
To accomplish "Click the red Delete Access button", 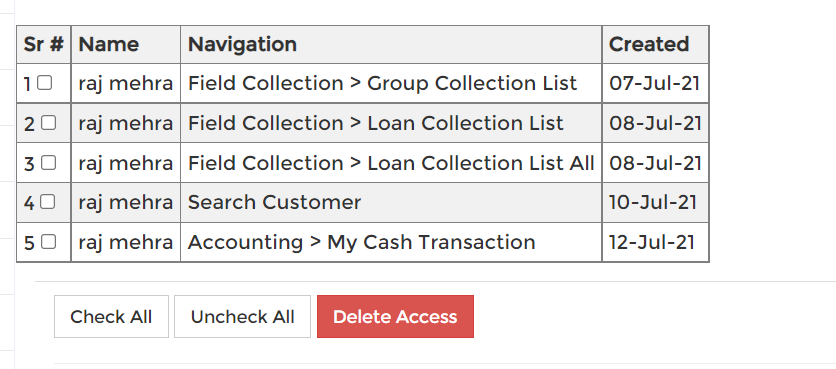I will coord(395,317).
